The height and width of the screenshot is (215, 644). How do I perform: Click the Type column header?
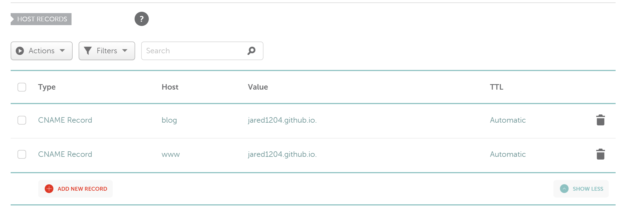[47, 87]
